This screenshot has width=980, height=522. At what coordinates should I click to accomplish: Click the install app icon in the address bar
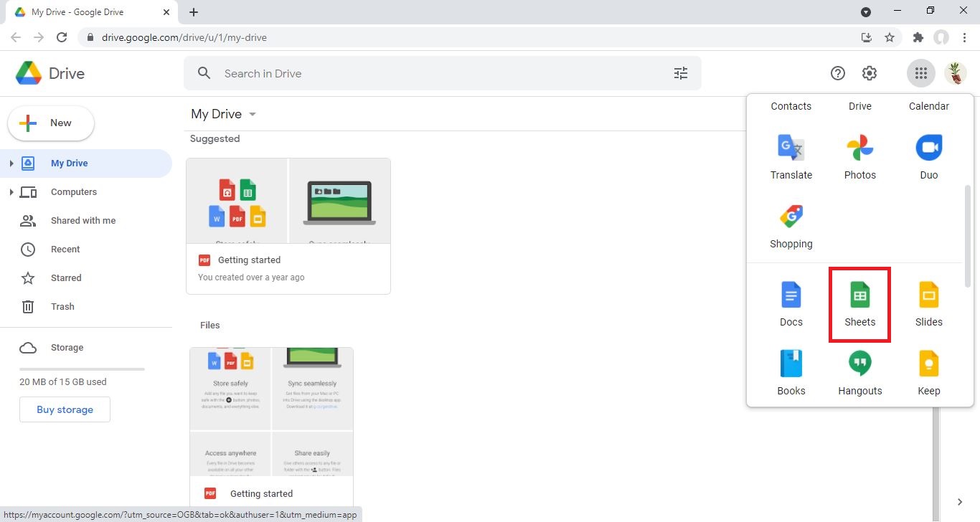click(867, 37)
